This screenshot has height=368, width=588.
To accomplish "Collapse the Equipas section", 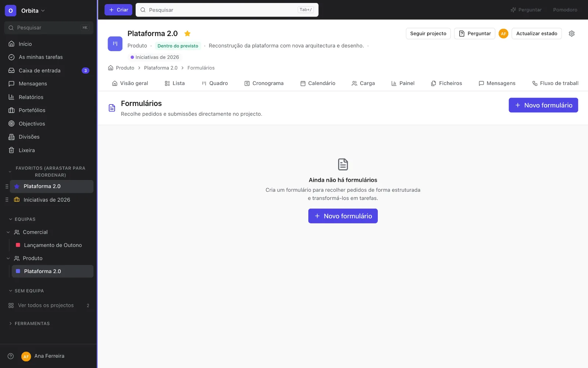I will pyautogui.click(x=11, y=219).
